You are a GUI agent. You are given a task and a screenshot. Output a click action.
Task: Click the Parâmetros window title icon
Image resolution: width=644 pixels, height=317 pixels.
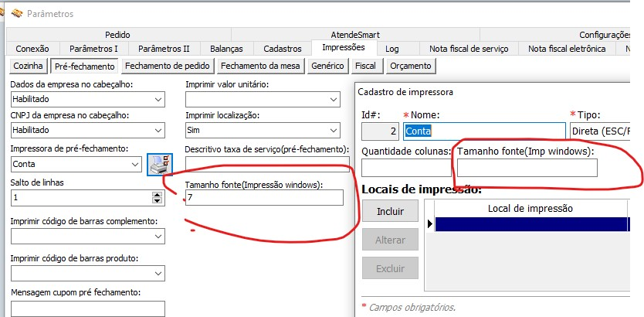[17, 14]
